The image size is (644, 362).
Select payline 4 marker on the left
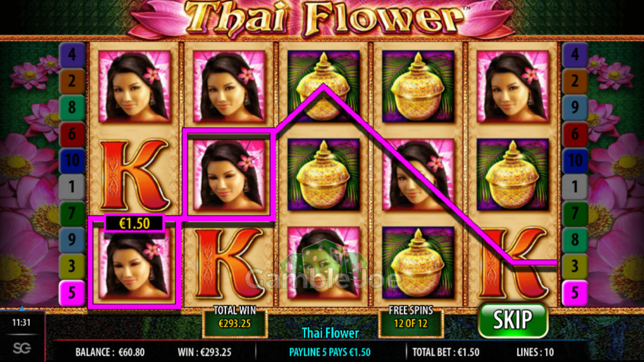pos(72,55)
